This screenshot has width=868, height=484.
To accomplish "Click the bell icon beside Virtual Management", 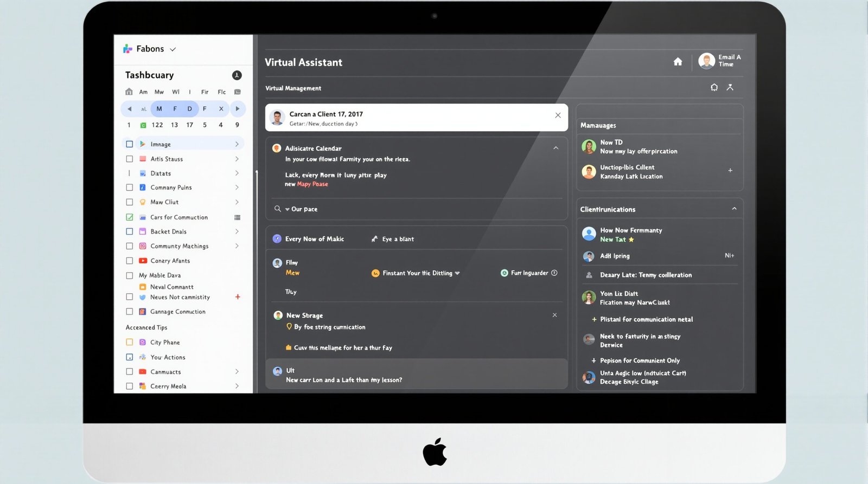I will click(x=714, y=87).
